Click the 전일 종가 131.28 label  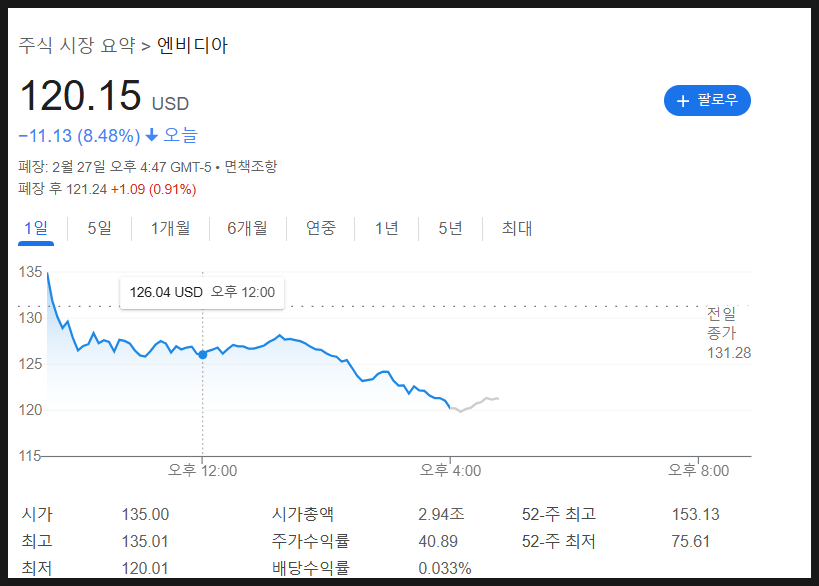[x=727, y=333]
